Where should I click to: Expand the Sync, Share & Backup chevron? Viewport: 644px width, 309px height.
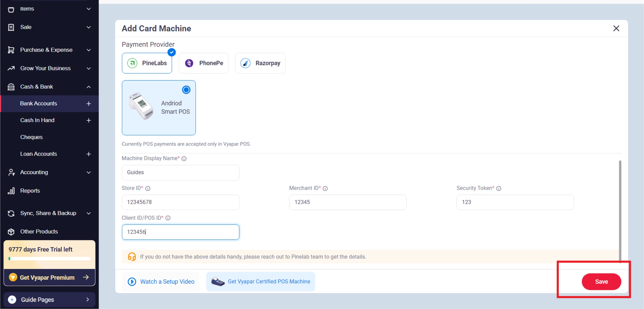89,213
